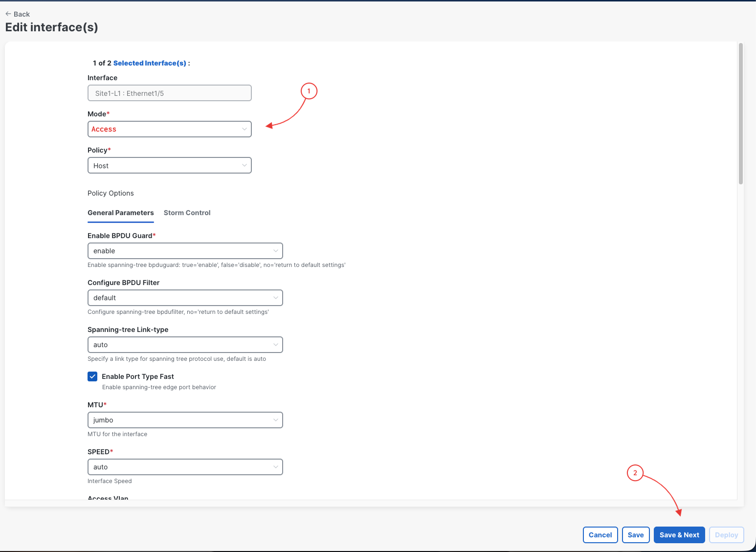Click the Save & Next button

(x=679, y=535)
